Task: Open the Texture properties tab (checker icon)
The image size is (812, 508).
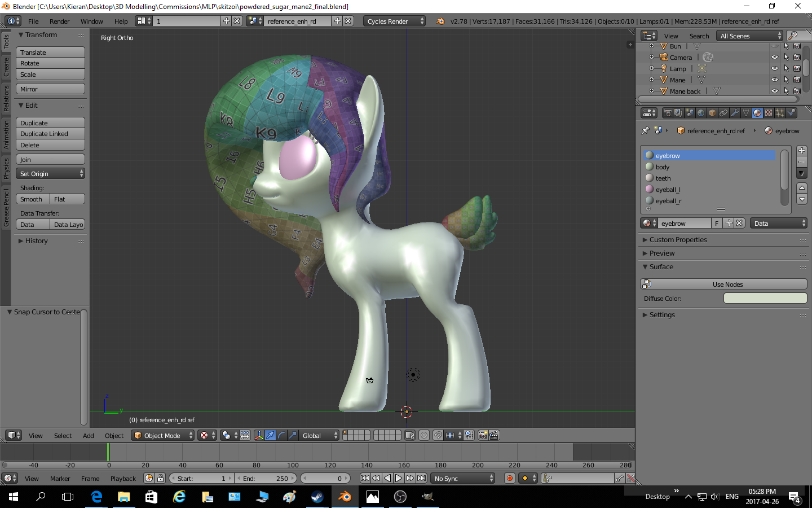Action: tap(769, 113)
